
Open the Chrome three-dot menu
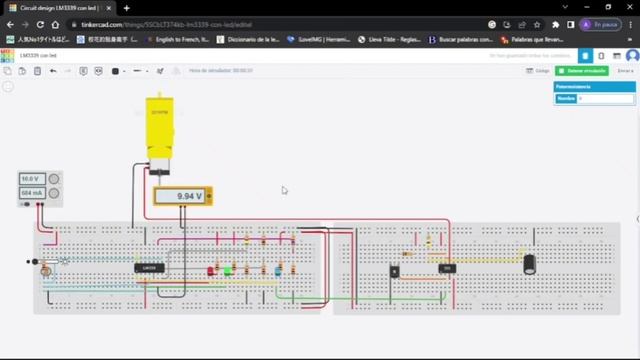631,25
